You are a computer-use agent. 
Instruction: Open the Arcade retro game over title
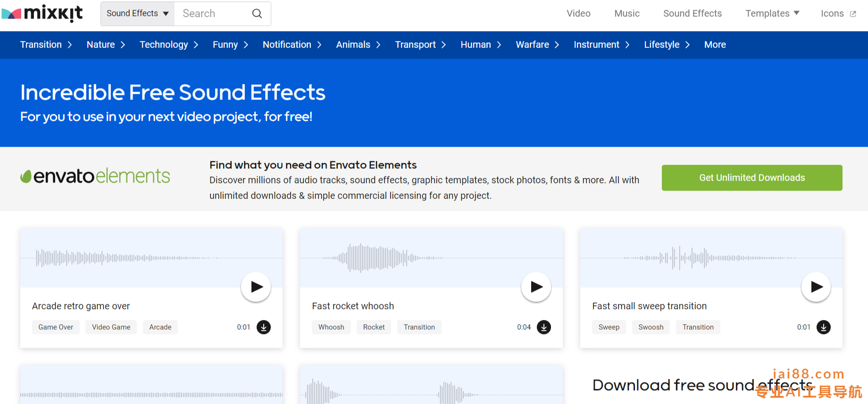[x=81, y=306]
